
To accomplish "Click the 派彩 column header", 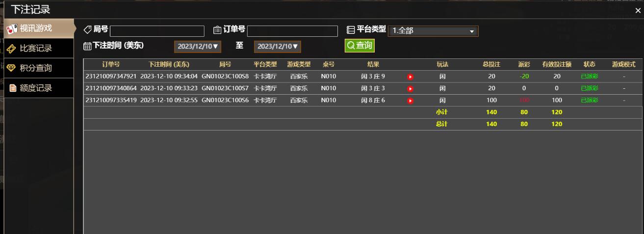I will coord(524,64).
